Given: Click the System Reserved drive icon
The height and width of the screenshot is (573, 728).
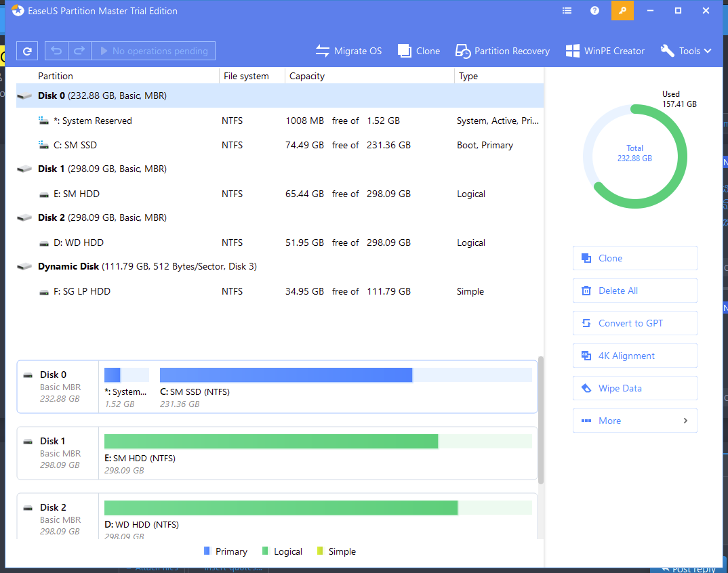Looking at the screenshot, I should pyautogui.click(x=43, y=121).
